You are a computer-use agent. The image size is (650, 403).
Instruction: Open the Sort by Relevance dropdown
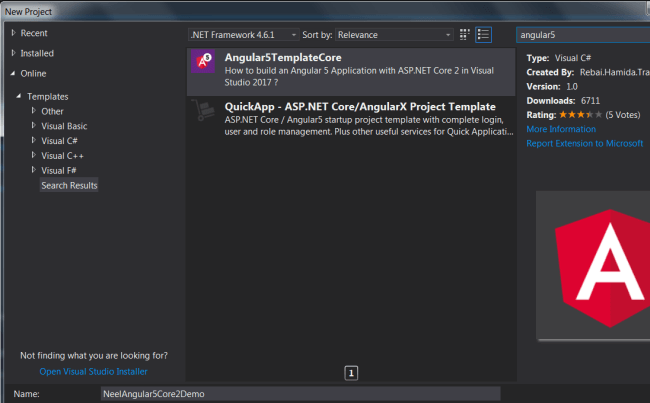point(394,35)
